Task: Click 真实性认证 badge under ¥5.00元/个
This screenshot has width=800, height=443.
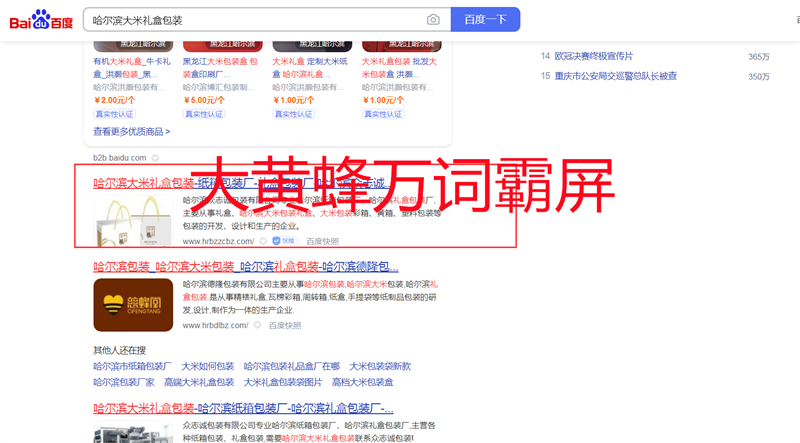Action: (x=204, y=114)
